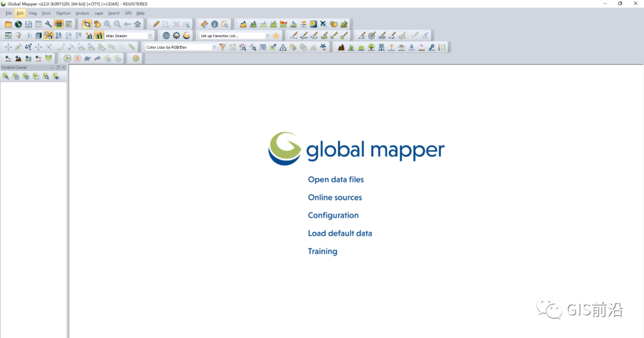
Task: Click the brown mountain ground classify icon
Action: (341, 47)
